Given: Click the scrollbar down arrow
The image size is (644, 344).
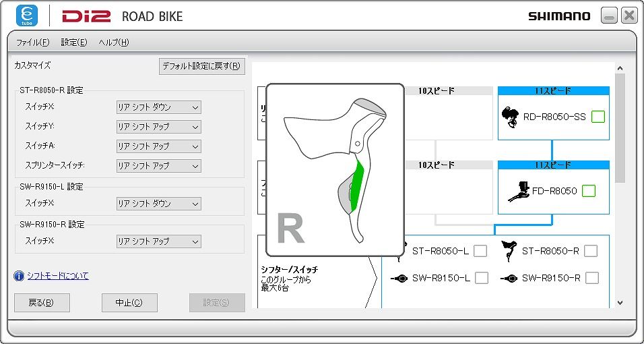Looking at the screenshot, I should click(620, 303).
